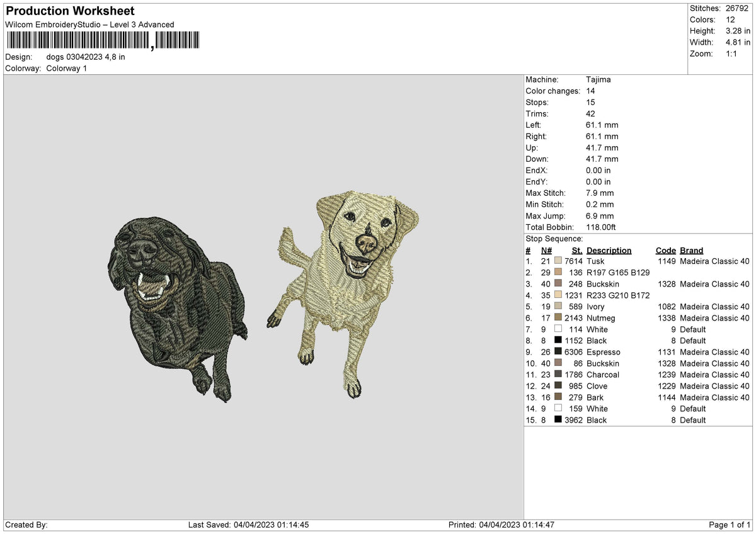Image resolution: width=756 pixels, height=534 pixels.
Task: Click the "St." column header
Action: click(577, 250)
